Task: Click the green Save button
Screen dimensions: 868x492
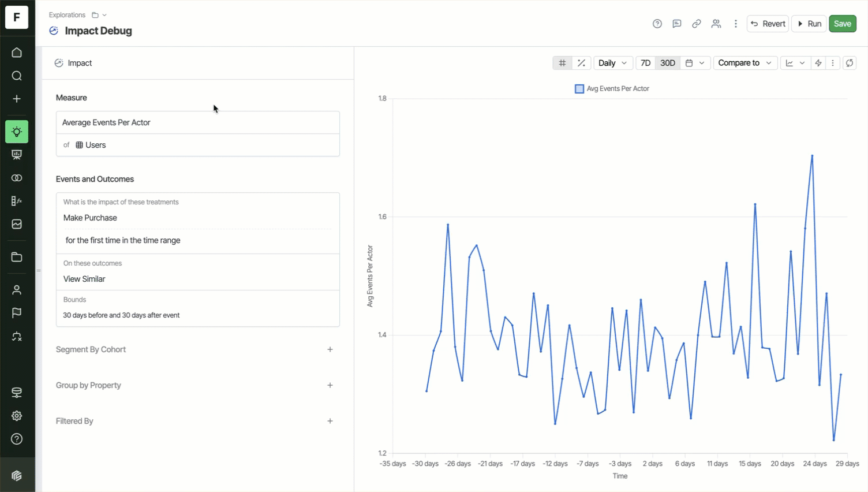Action: click(842, 24)
